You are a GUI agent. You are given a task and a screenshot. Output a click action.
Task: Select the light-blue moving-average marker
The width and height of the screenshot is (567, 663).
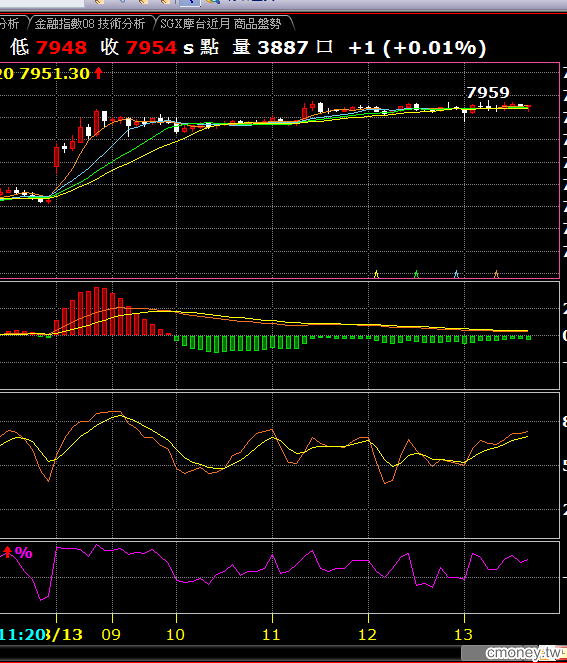456,274
